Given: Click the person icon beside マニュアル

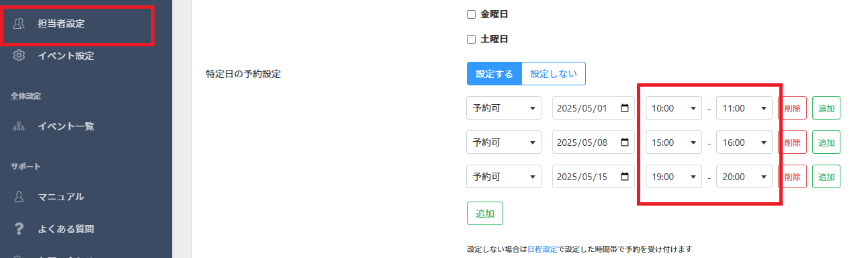Looking at the screenshot, I should pyautogui.click(x=19, y=197).
